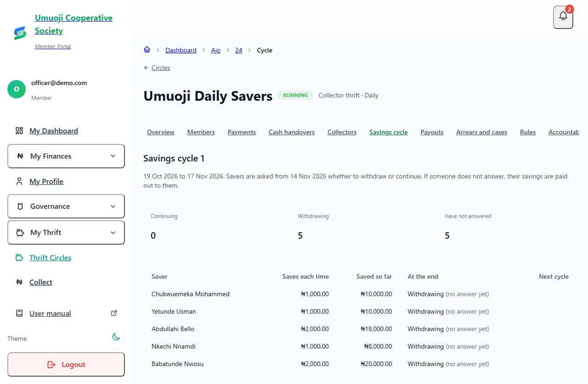The image size is (588, 384).
Task: Click the My Dashboard grid icon
Action: [19, 131]
